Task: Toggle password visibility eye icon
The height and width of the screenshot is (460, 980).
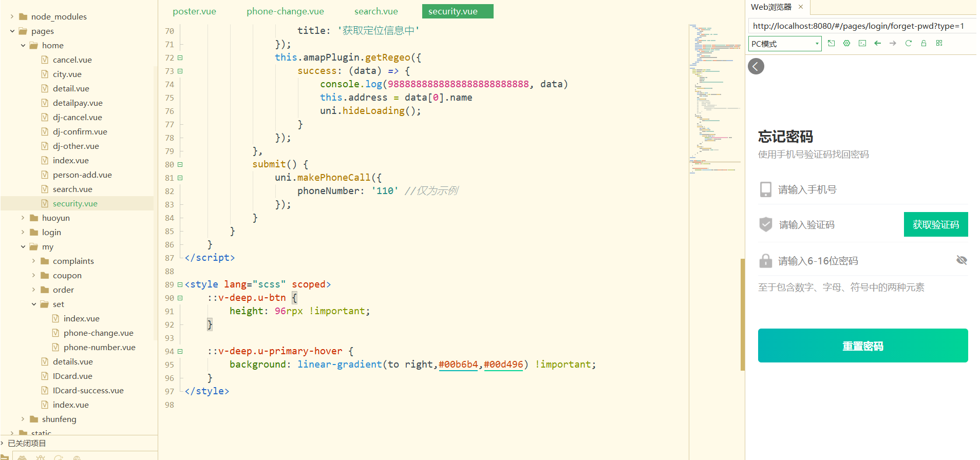Action: pos(962,260)
